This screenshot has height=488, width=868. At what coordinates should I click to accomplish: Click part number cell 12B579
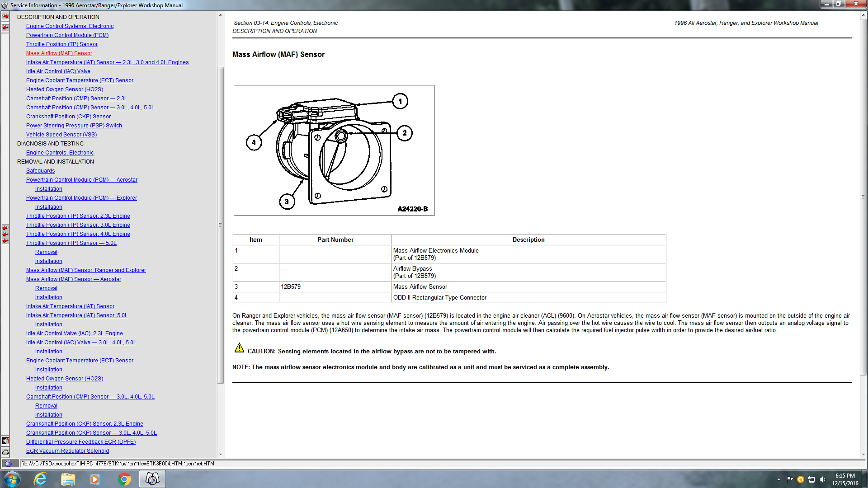(x=335, y=287)
